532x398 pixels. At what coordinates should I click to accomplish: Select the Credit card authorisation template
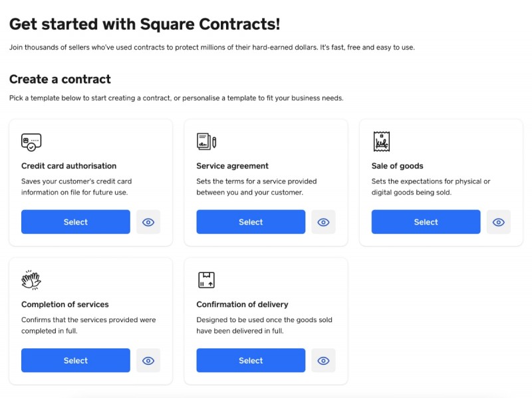[75, 222]
